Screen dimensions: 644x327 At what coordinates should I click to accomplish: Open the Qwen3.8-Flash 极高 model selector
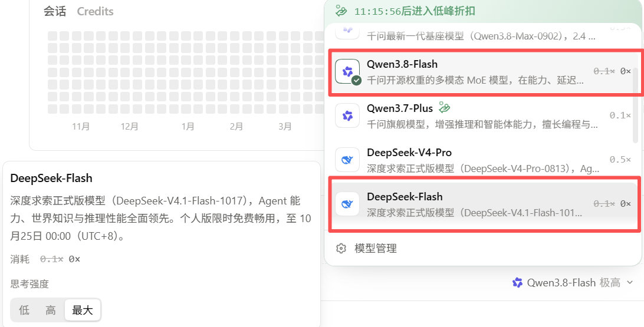point(573,283)
